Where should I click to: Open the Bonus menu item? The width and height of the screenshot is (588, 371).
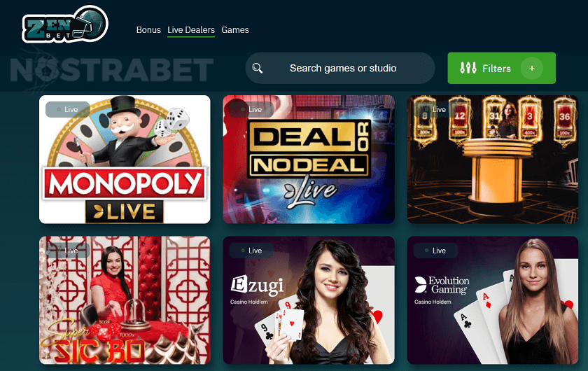pos(148,30)
